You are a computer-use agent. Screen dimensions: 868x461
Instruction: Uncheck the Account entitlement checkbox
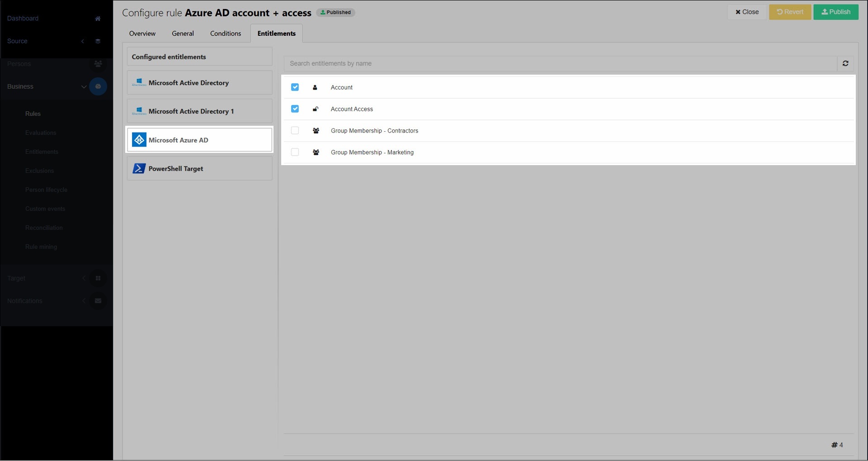pyautogui.click(x=295, y=87)
